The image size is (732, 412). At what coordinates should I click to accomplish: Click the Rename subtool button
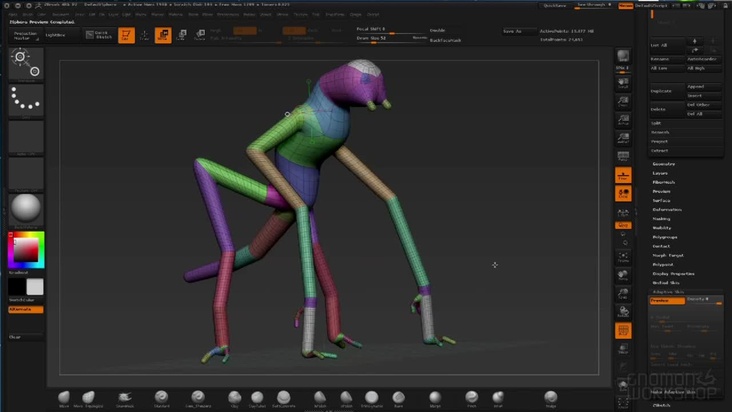tap(667, 59)
